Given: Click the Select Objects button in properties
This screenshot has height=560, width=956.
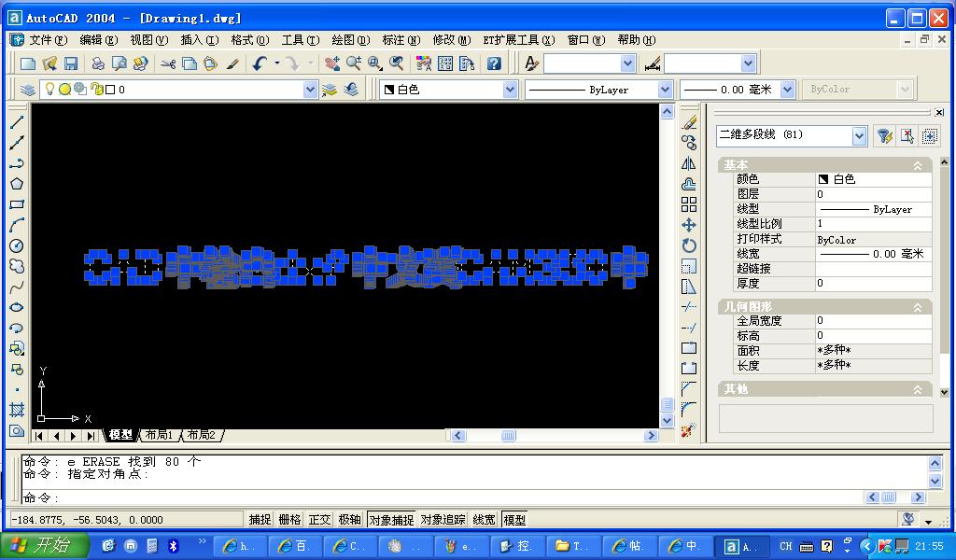Looking at the screenshot, I should click(x=907, y=135).
